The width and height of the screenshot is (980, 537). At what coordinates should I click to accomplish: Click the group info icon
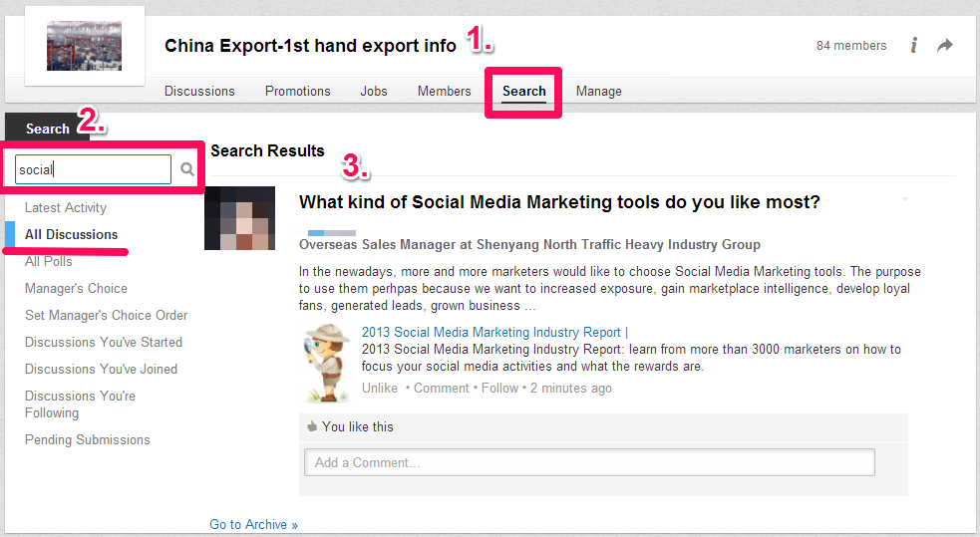point(914,45)
